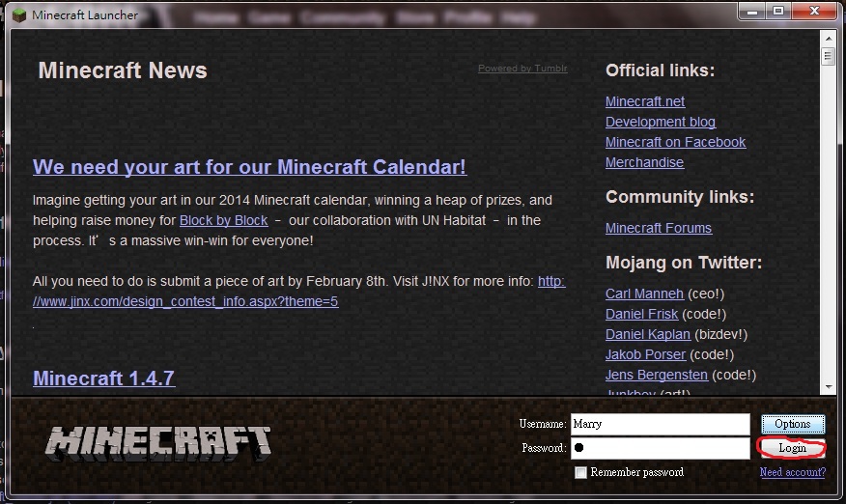Screen dimensions: 846x504
Task: Click the Login button
Action: [x=793, y=448]
